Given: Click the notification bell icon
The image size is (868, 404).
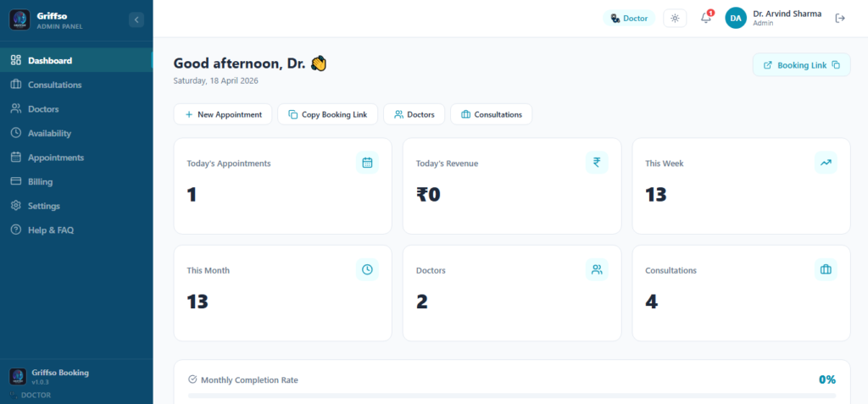Looking at the screenshot, I should coord(705,18).
